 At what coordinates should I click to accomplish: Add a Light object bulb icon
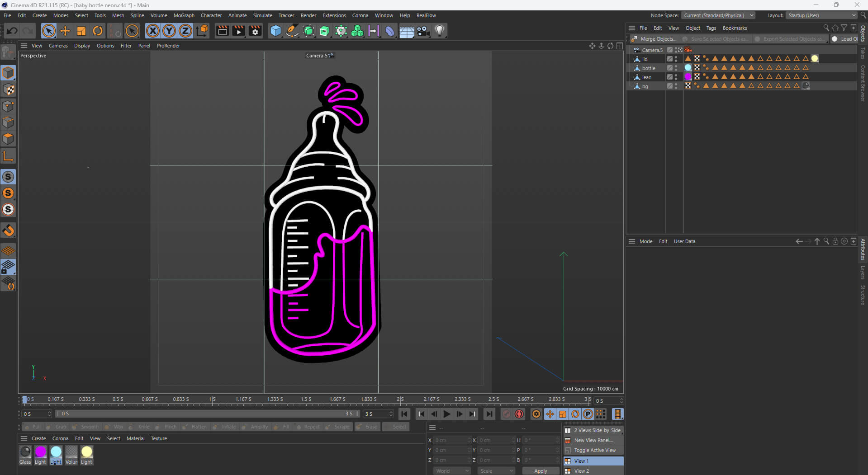click(x=439, y=31)
